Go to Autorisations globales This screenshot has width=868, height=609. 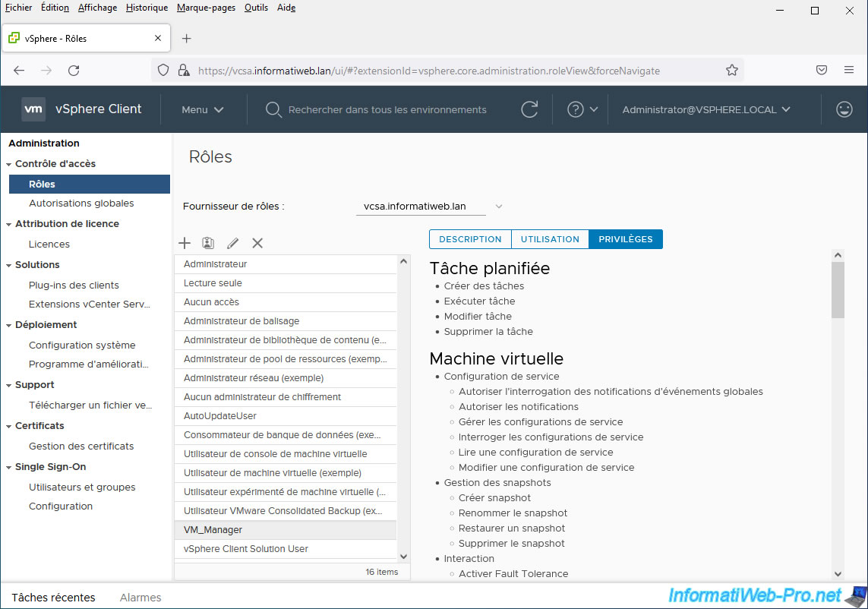tap(81, 204)
